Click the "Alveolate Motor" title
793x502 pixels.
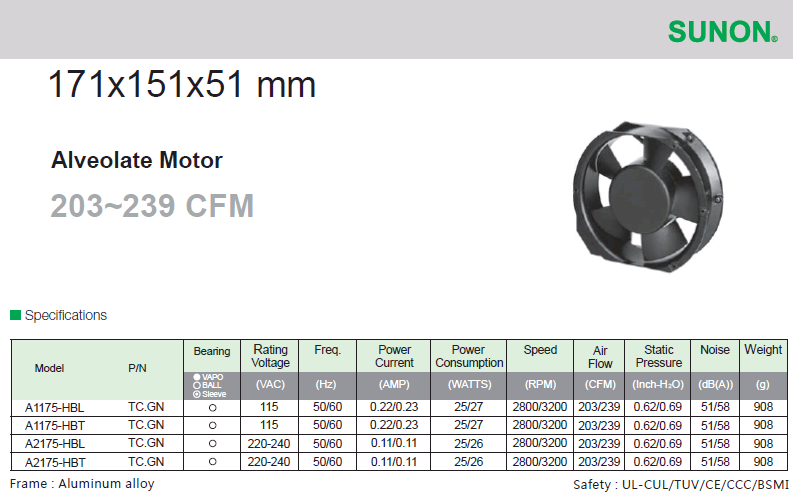tap(137, 160)
